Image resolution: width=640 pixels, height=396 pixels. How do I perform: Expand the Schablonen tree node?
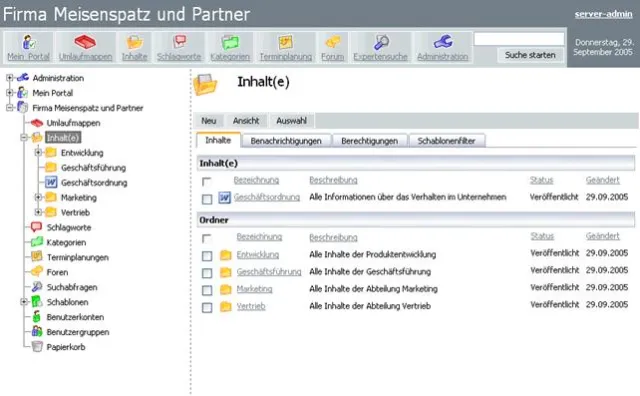point(24,302)
